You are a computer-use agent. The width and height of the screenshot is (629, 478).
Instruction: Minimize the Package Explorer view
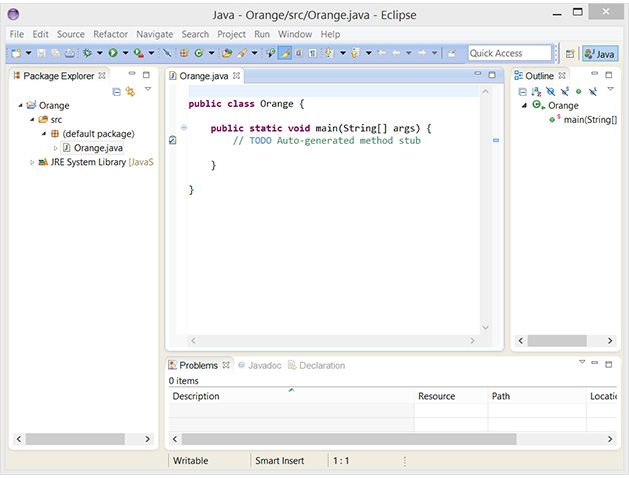point(132,74)
